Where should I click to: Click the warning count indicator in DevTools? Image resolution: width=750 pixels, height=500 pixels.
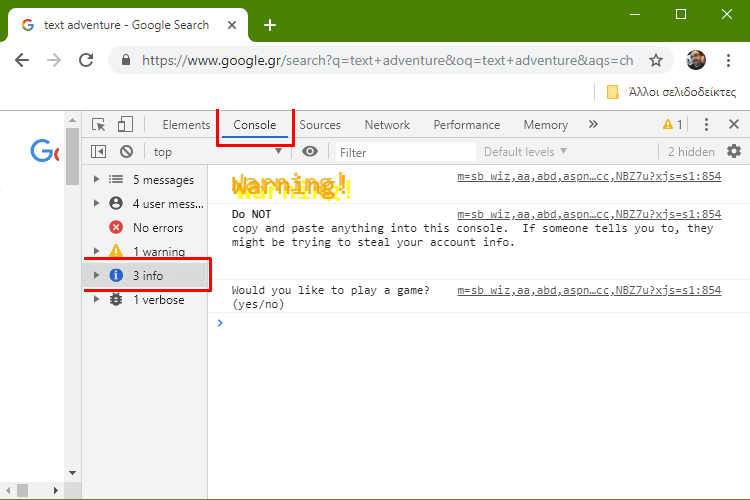(672, 125)
